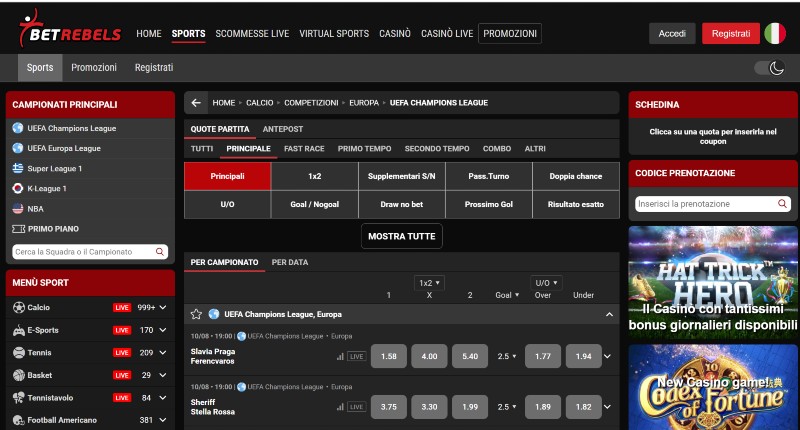Switch to the PER DATA tab
This screenshot has width=800, height=430.
290,262
